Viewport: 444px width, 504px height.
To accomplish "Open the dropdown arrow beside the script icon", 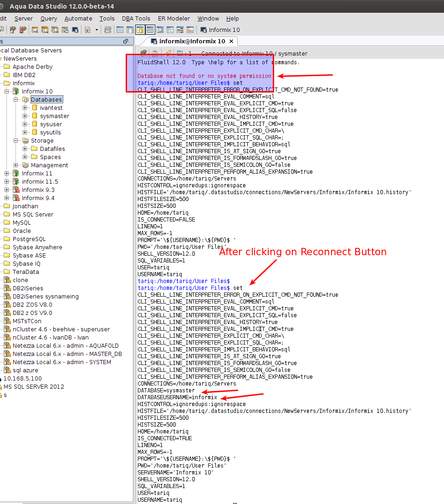I will 97,30.
